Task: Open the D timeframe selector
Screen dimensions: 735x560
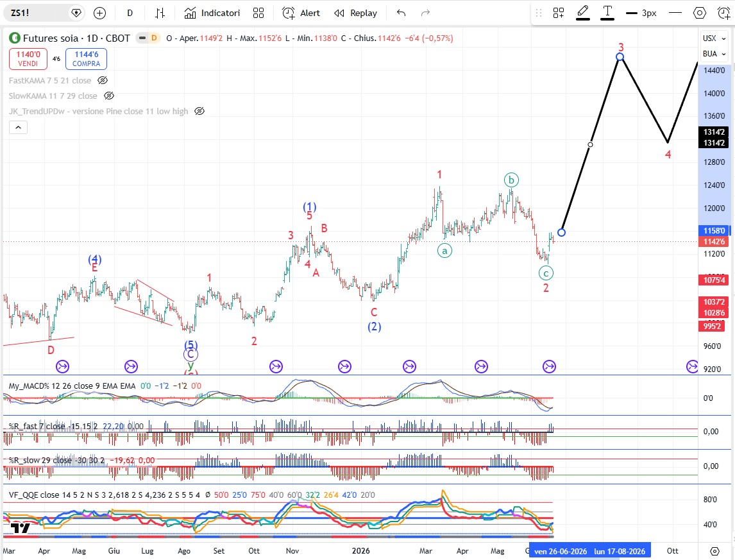Action: click(x=130, y=13)
